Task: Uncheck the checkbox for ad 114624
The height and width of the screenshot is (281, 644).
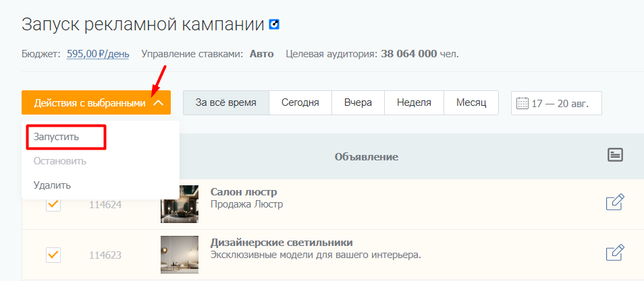Action: [x=53, y=204]
